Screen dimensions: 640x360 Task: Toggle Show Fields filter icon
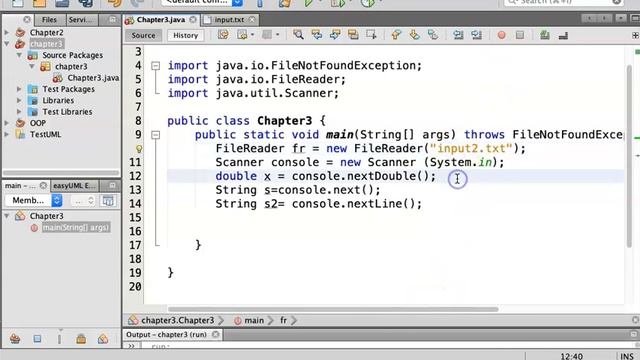[37, 338]
